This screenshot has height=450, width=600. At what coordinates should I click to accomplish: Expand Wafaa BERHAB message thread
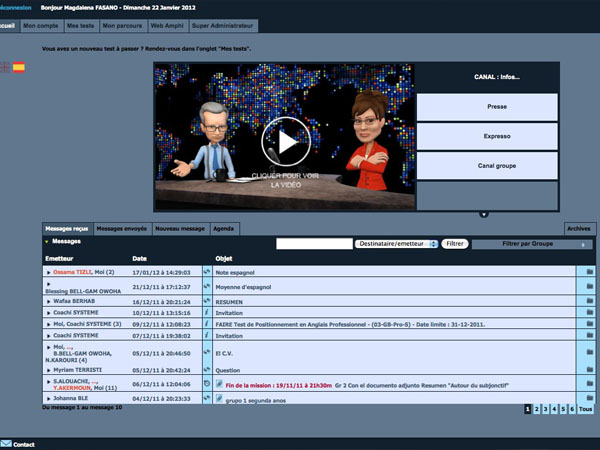[49, 302]
